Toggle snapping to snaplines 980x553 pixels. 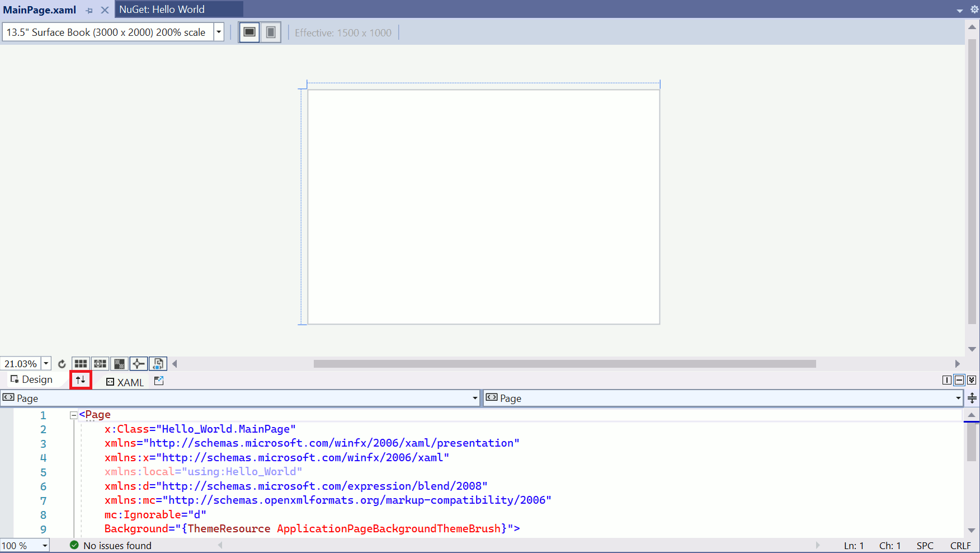click(138, 364)
